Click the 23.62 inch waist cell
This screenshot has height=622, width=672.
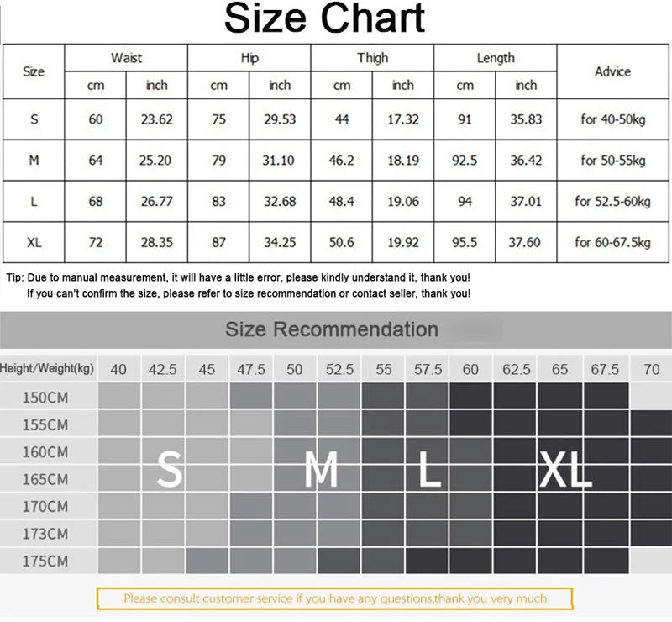156,119
